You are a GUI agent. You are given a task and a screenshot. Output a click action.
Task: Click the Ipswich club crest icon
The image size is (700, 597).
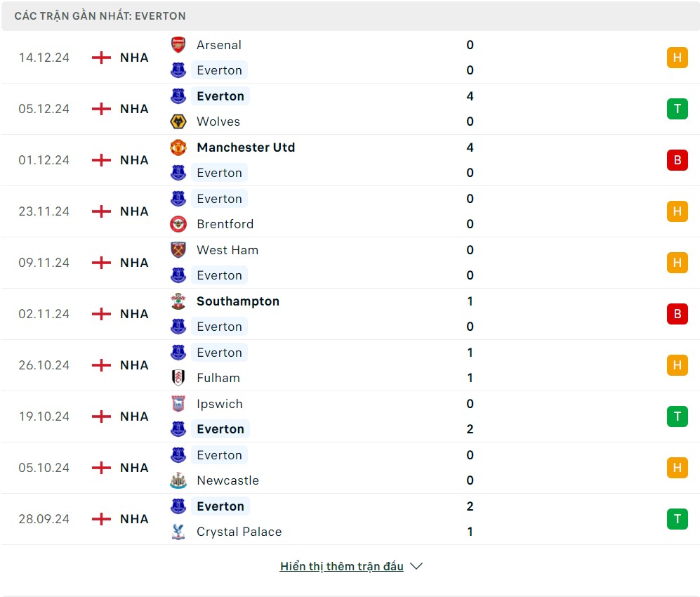coord(178,404)
